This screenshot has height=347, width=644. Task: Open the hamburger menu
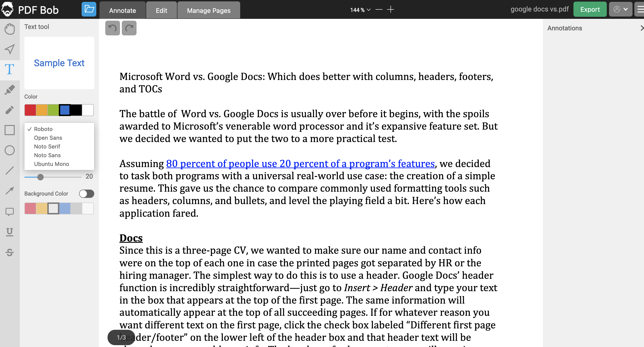pos(639,9)
